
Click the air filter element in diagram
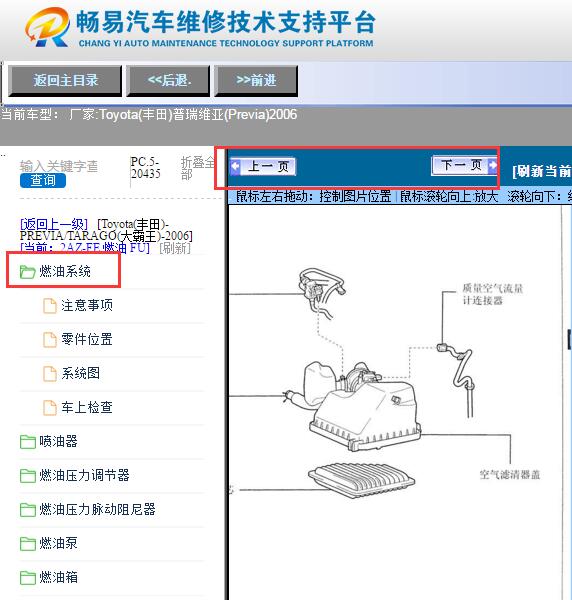coord(361,480)
